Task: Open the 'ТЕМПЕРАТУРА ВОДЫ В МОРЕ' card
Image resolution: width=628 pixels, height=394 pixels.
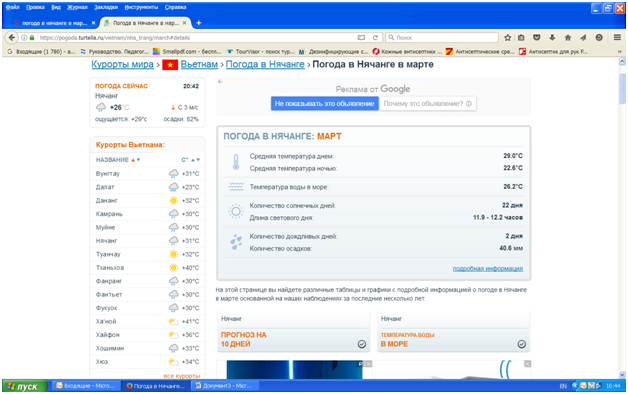Action: [453, 331]
